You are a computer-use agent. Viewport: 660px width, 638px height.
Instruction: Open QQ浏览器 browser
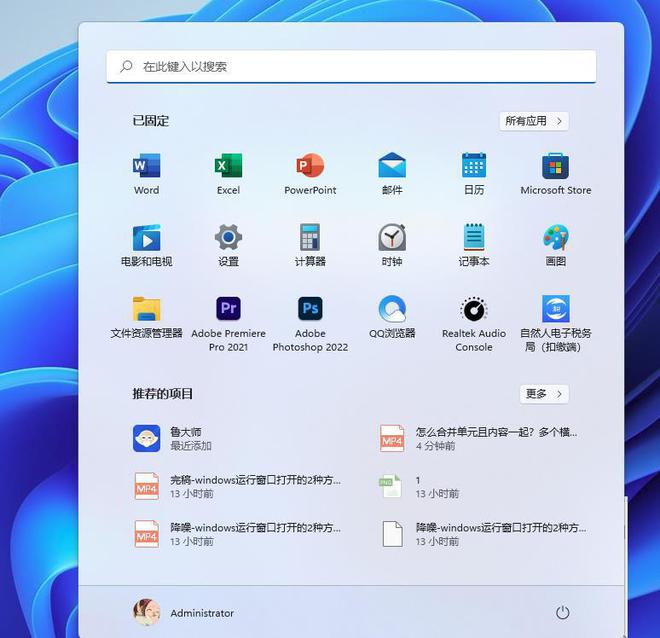pyautogui.click(x=392, y=316)
